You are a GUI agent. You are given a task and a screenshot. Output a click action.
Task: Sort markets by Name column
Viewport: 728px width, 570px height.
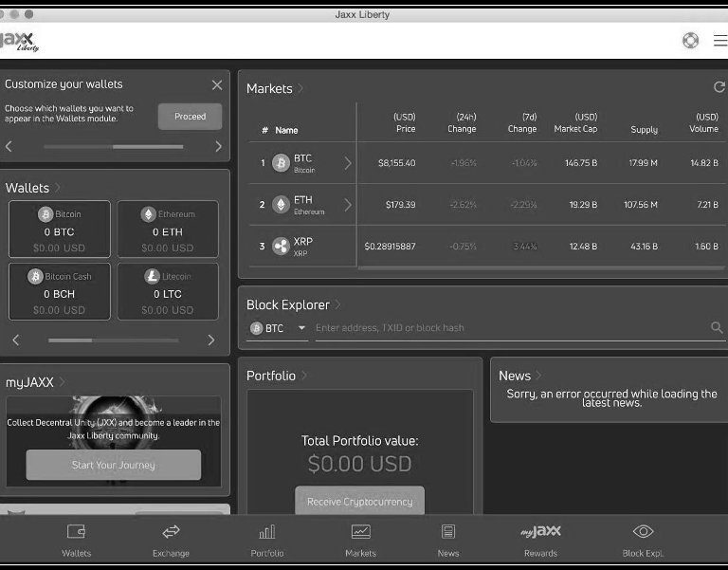[x=286, y=131]
